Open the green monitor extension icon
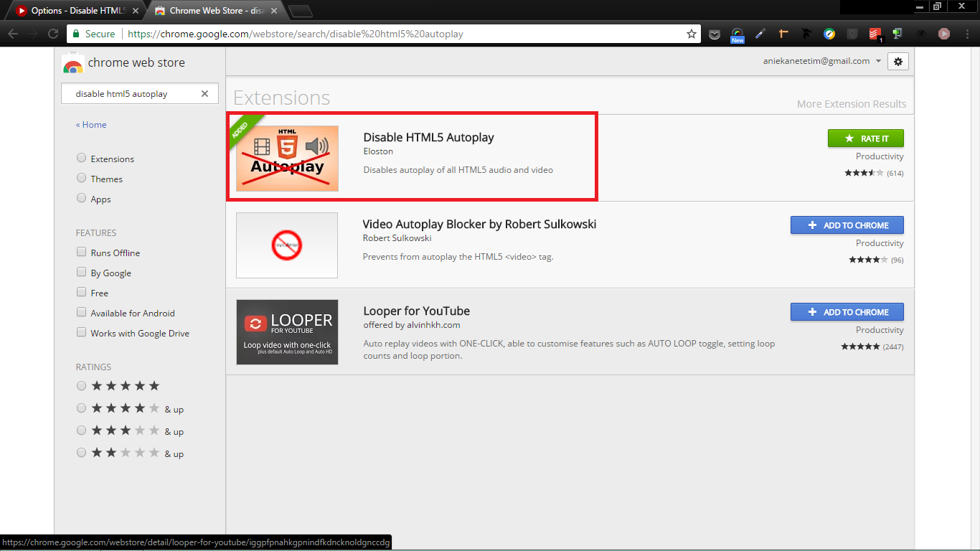The image size is (980, 551). pyautogui.click(x=897, y=34)
